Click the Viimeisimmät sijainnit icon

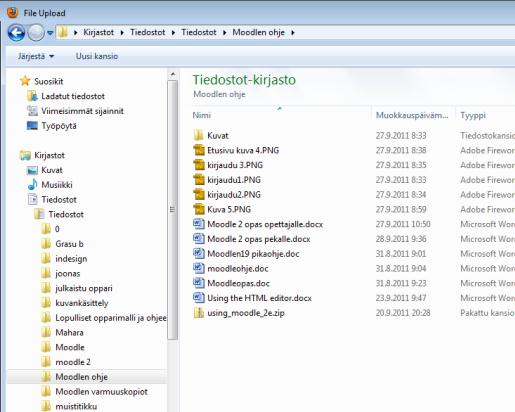coord(32,111)
